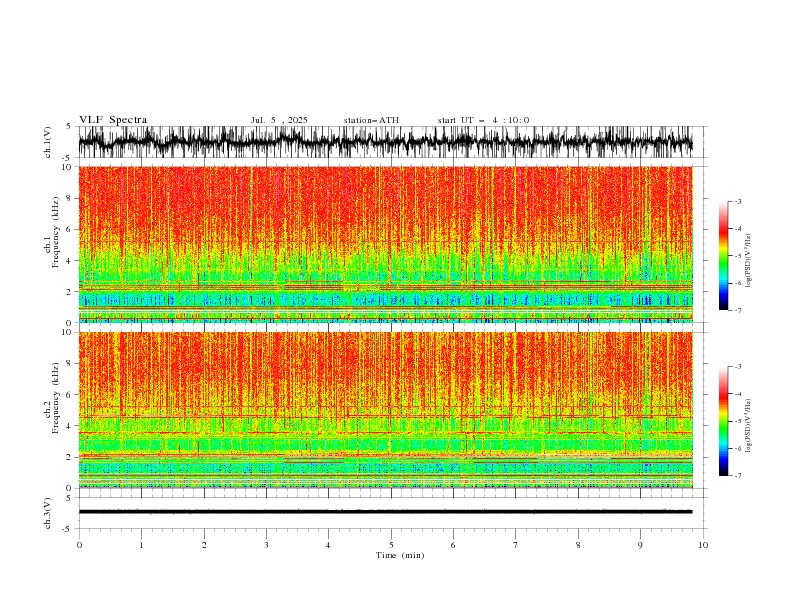Click the "5" tick on ch.1(V) axis
This screenshot has height=612, width=792.
point(68,126)
